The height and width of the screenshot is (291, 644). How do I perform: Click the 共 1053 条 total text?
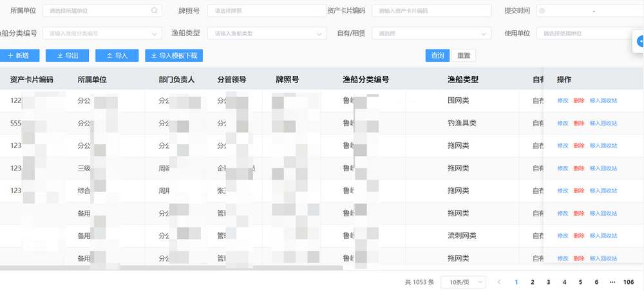tap(419, 282)
